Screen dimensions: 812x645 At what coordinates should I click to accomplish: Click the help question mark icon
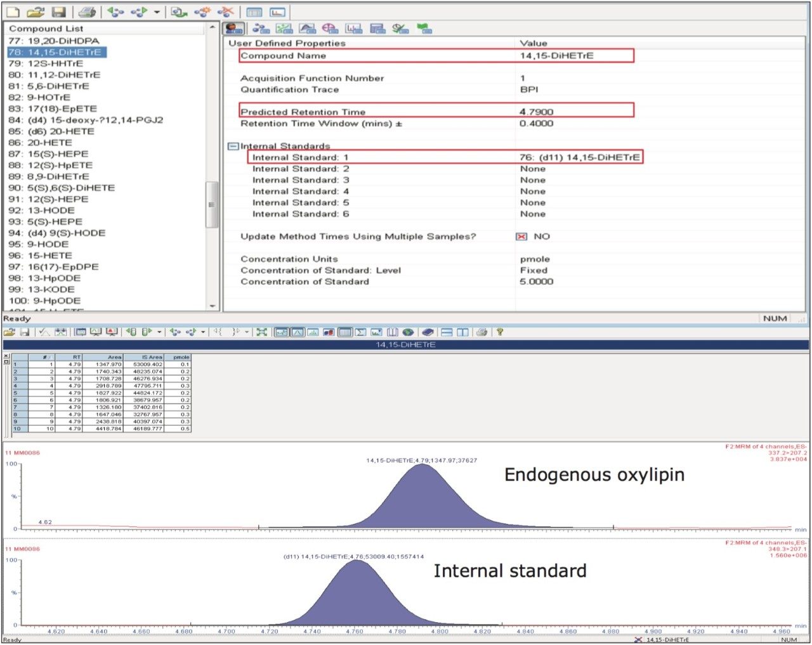tap(500, 332)
